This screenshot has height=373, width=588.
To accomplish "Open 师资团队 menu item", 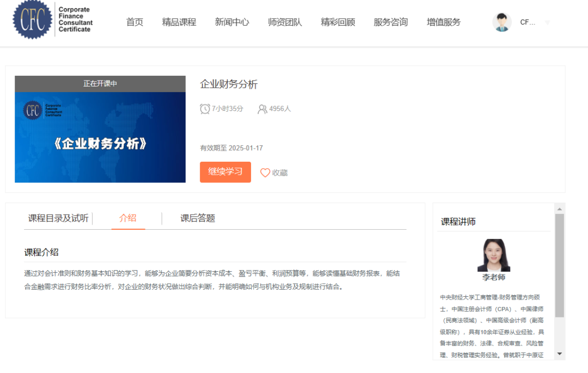I will coord(285,22).
